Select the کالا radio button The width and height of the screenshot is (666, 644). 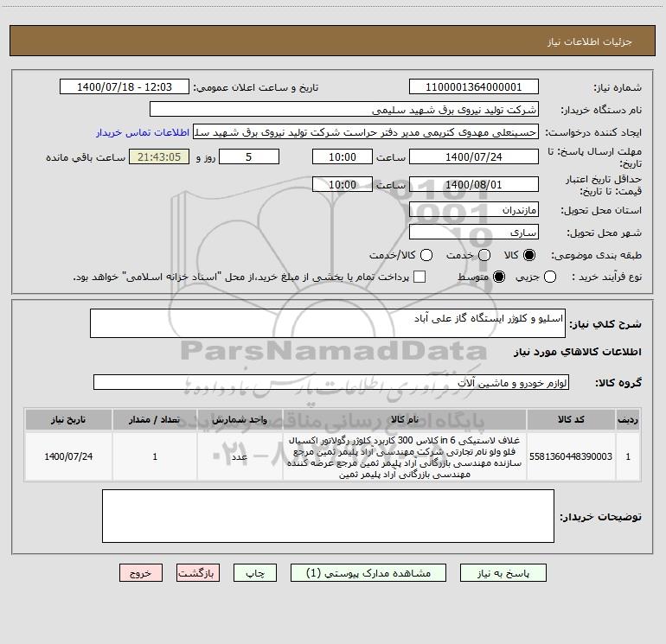(x=529, y=255)
